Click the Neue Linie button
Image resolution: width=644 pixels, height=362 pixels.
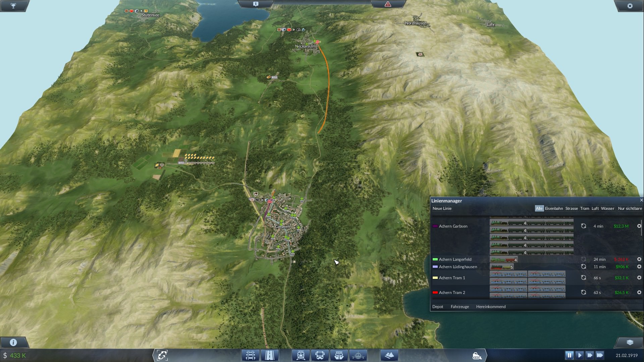442,208
